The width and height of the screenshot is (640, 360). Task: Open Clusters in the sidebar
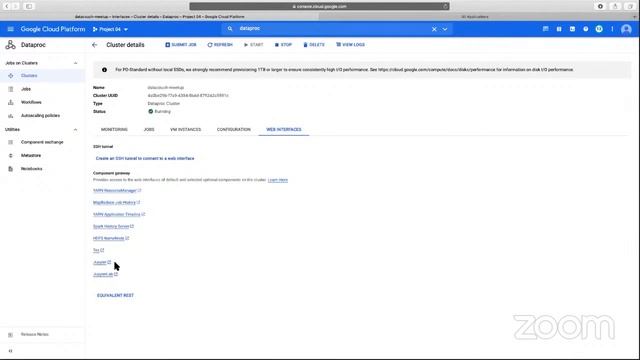[x=42, y=76]
